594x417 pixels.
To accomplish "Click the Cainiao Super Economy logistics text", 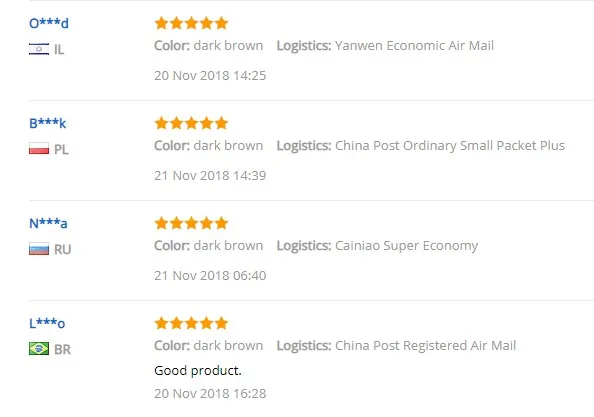I will tap(406, 245).
